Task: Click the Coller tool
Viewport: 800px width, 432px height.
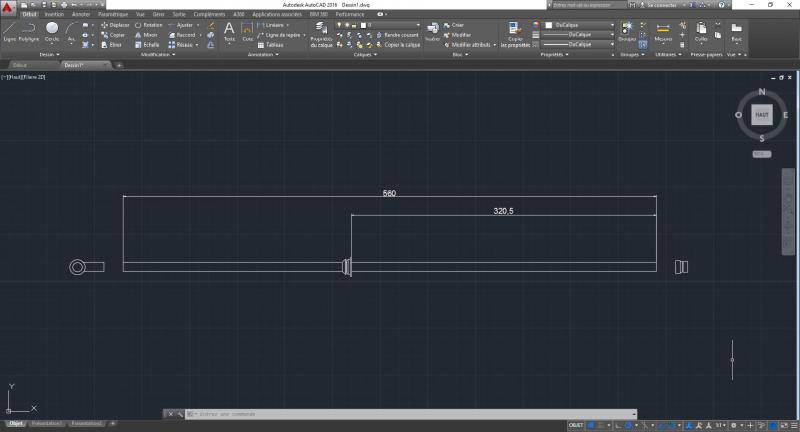Action: click(701, 32)
